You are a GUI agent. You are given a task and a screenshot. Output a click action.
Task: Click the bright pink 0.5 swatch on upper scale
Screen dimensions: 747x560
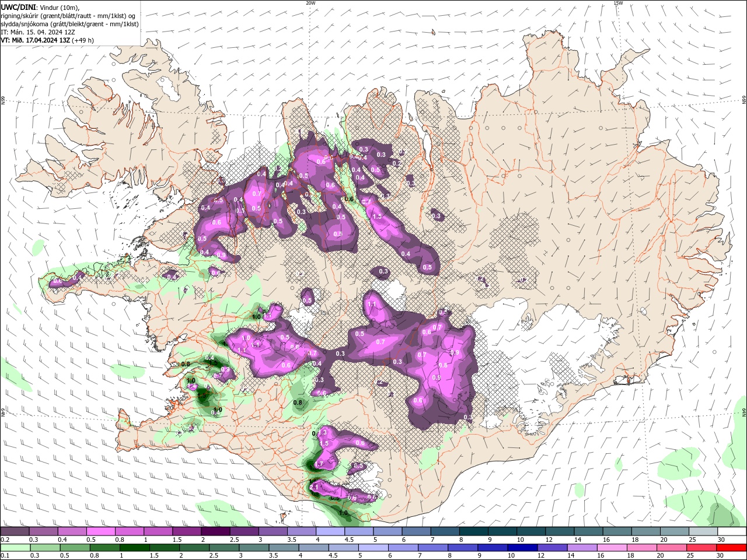tap(100, 531)
